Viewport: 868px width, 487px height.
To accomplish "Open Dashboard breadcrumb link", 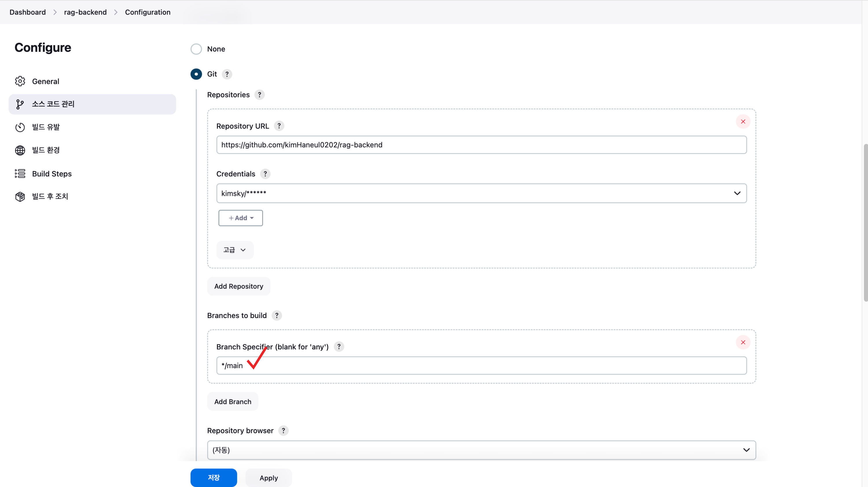I will (27, 12).
